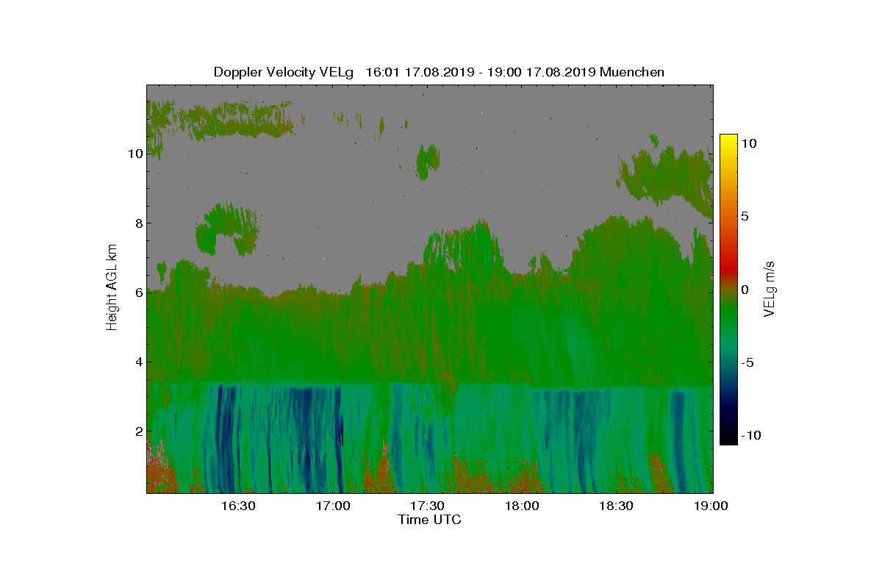
Task: Click the 19:00 time tick label
Action: tap(711, 506)
